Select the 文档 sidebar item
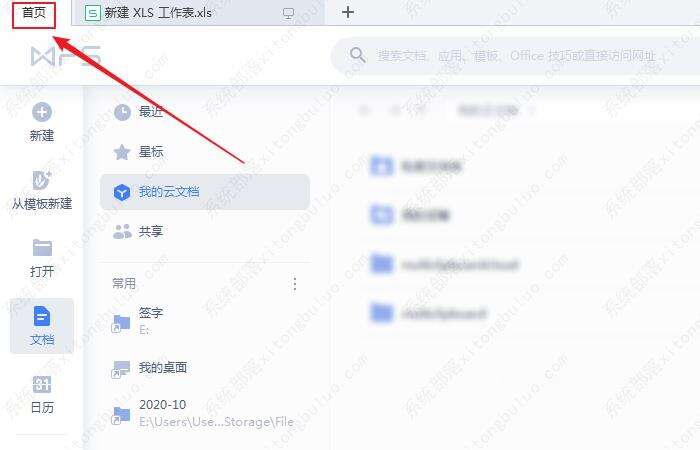 [42, 326]
